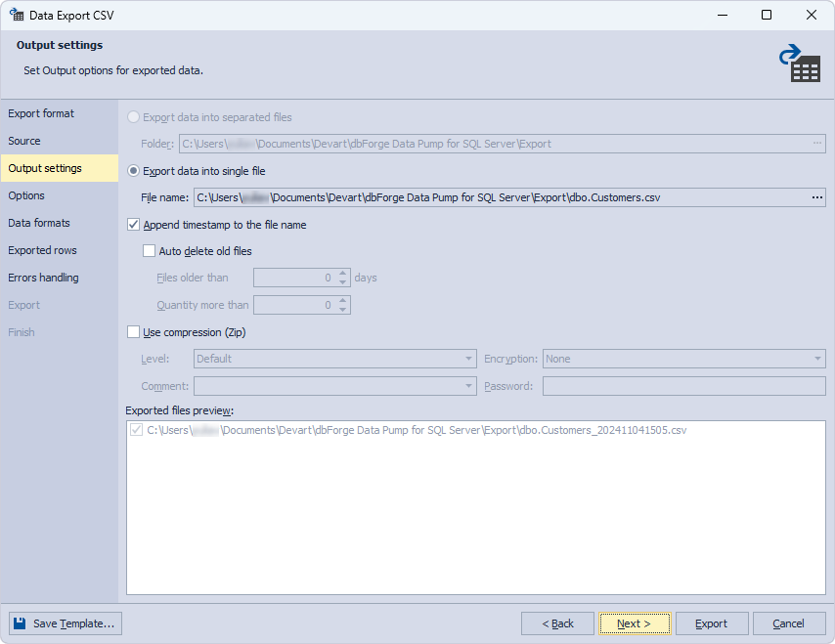835x644 pixels.
Task: Click the Back button
Action: pos(557,623)
